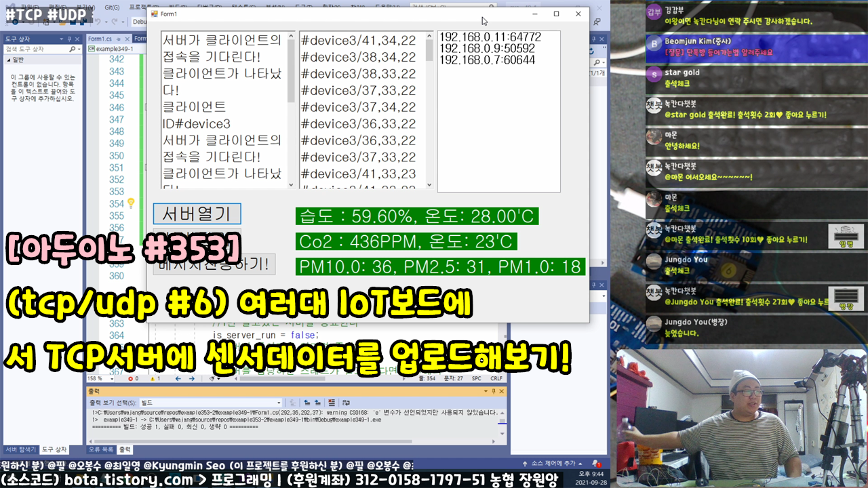Click the CRLF line ending indicator

496,379
